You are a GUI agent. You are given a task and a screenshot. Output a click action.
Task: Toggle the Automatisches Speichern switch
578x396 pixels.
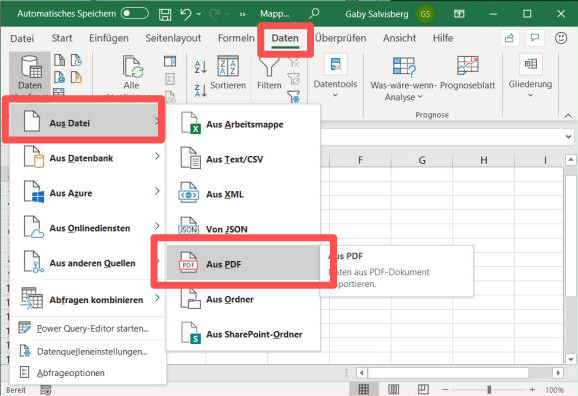pyautogui.click(x=135, y=14)
